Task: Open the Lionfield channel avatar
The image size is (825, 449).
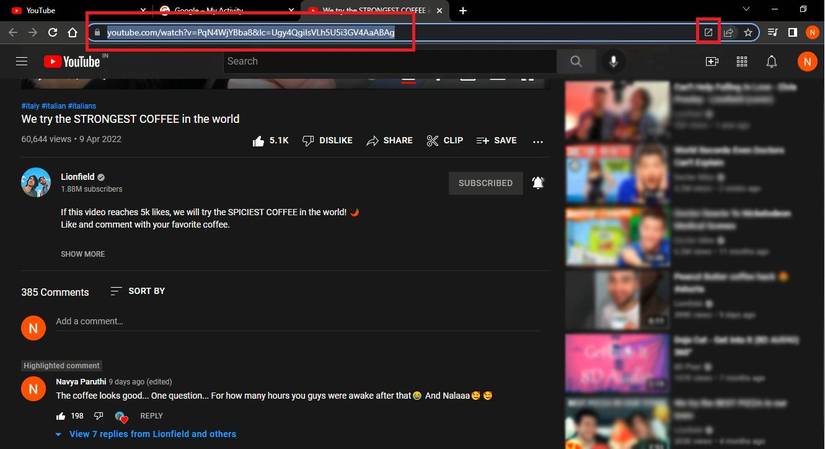Action: tap(36, 182)
